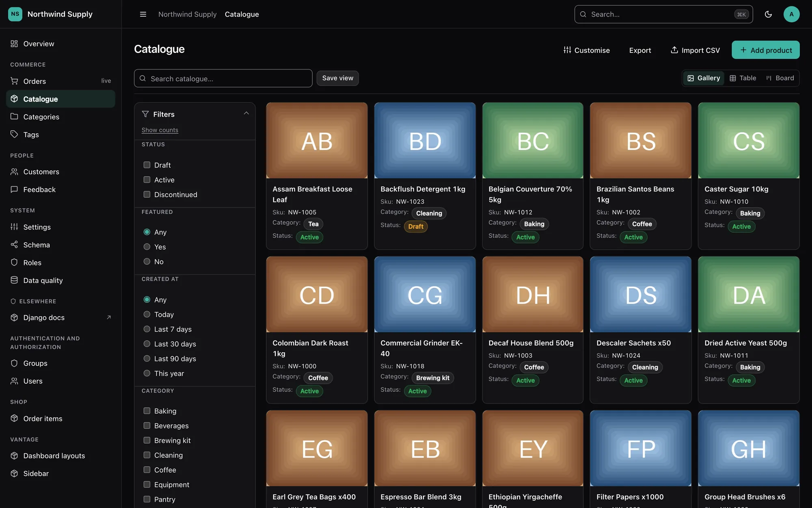
Task: Check the Discontinued status checkbox
Action: click(147, 194)
